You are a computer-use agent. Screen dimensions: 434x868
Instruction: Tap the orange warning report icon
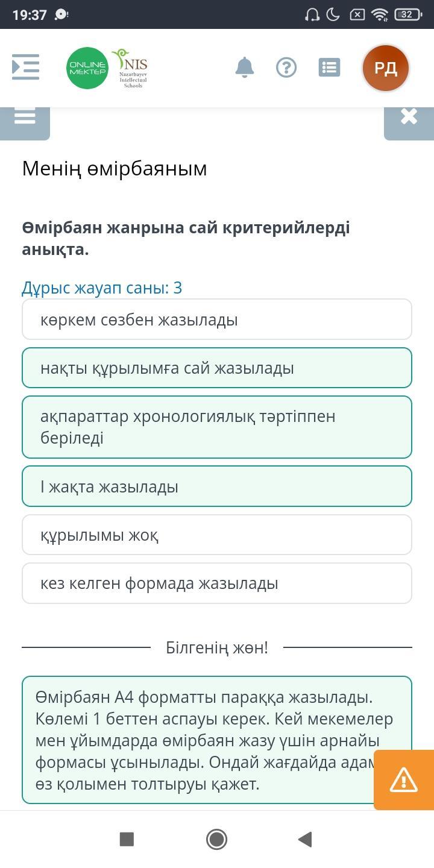click(x=404, y=780)
